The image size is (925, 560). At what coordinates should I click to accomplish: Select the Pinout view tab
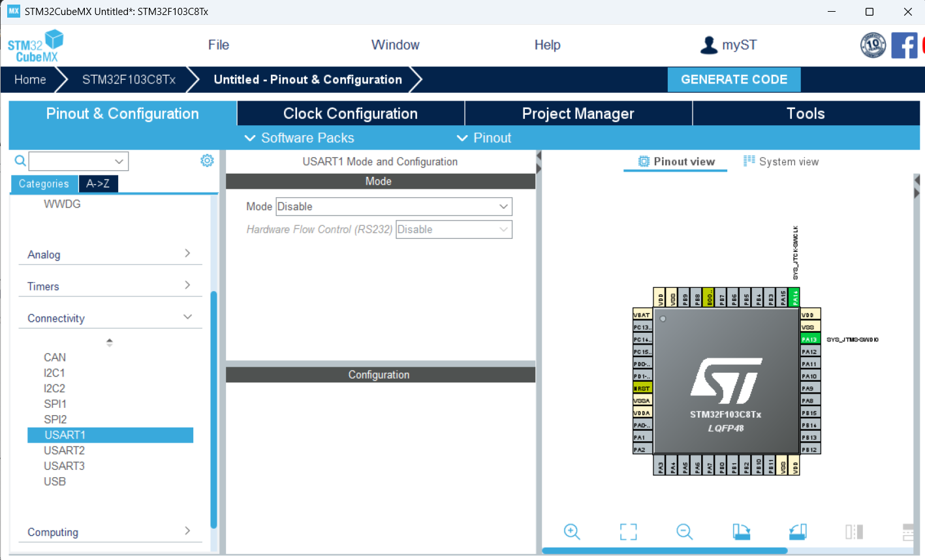coord(676,162)
